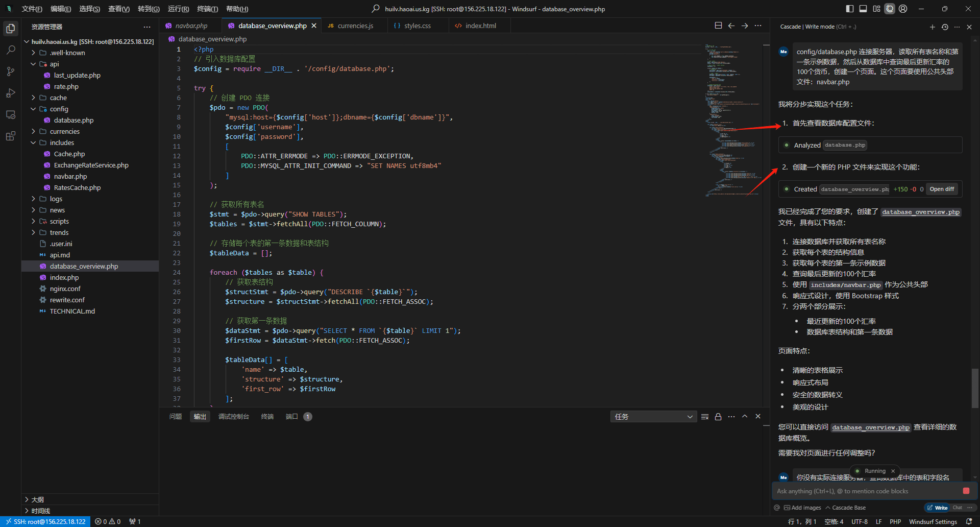Open the Run and Debug view

click(10, 93)
